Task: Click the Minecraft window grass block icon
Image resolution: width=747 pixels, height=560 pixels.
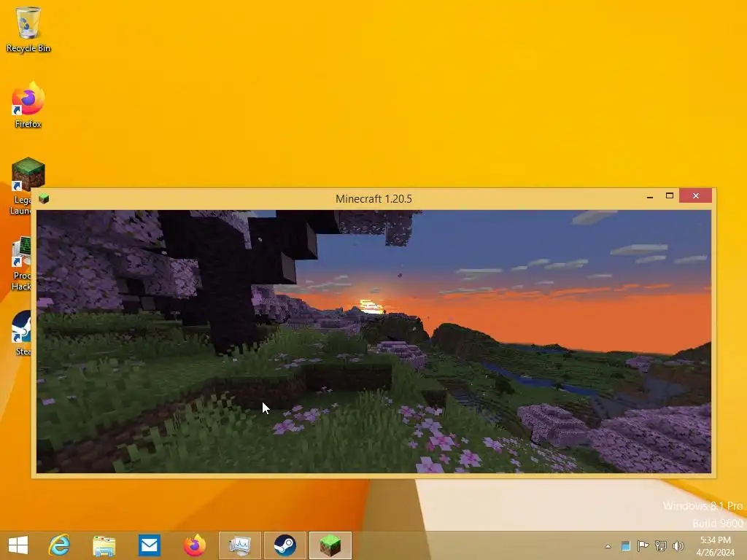Action: click(44, 198)
